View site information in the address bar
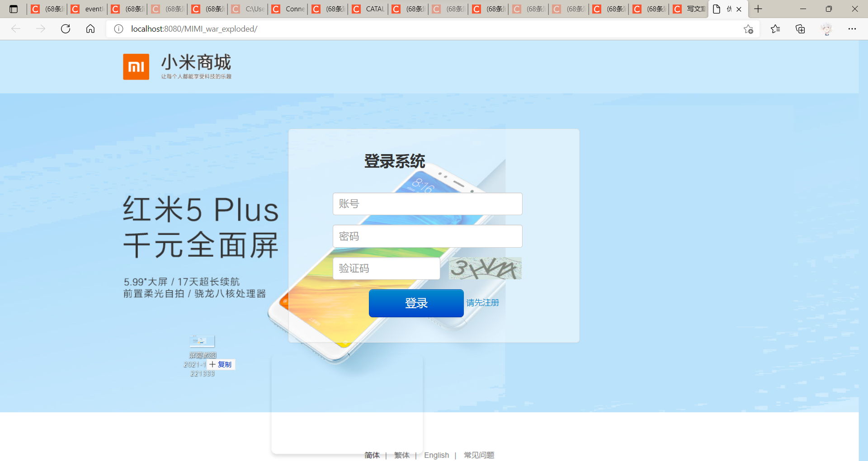The image size is (868, 461). [x=118, y=28]
